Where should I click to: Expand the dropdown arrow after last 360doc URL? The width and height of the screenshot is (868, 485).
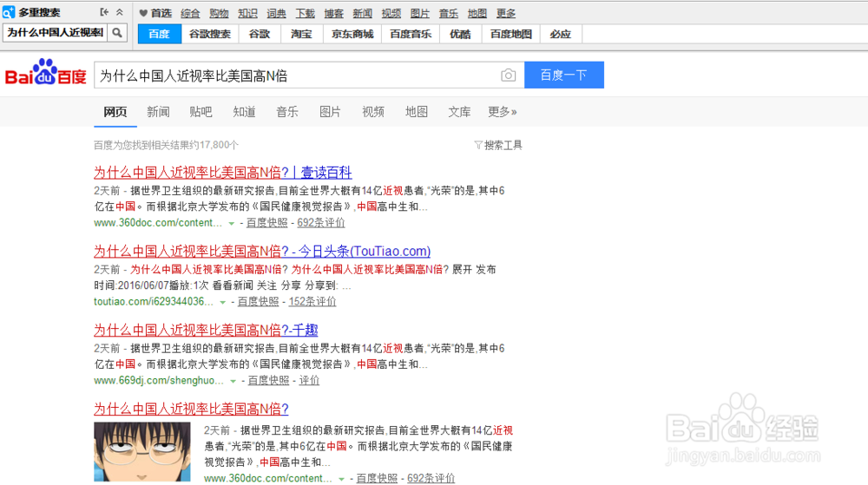(341, 479)
